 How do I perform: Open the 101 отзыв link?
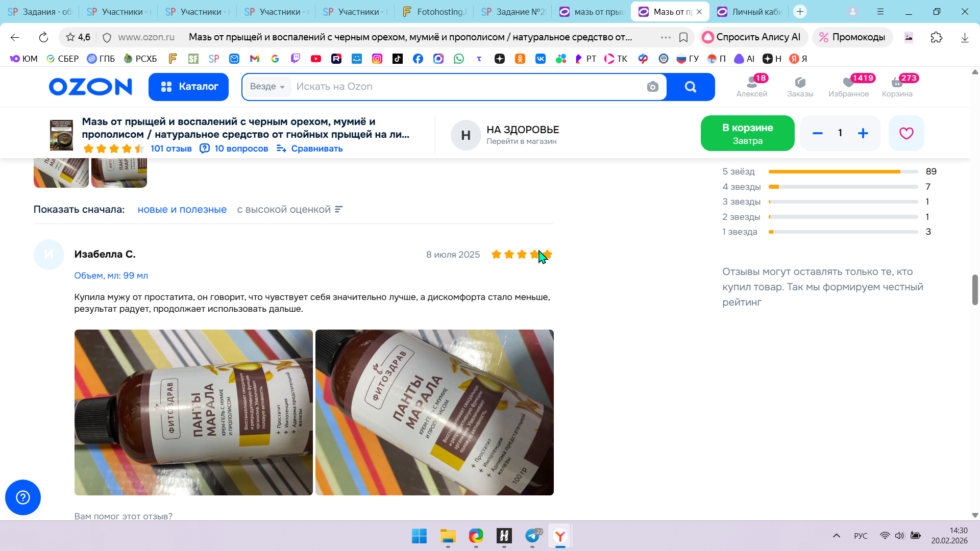(171, 148)
